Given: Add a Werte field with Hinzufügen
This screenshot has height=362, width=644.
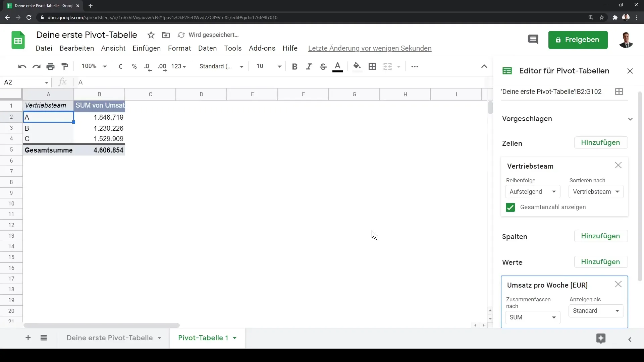Looking at the screenshot, I should click(x=600, y=262).
